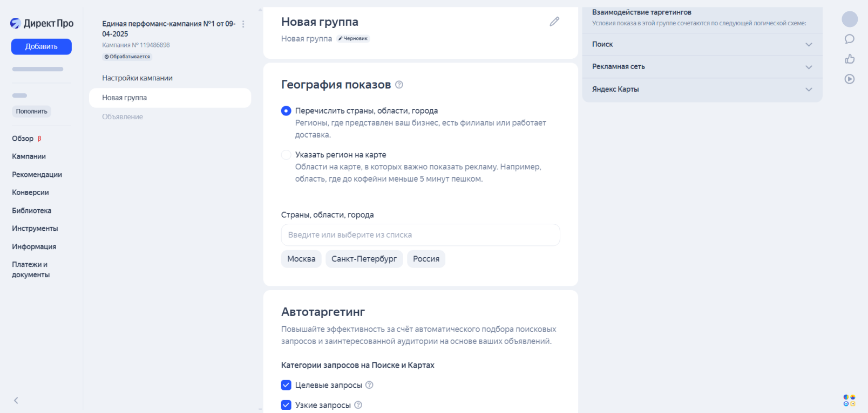Open Платежи и документы in sidebar
The width and height of the screenshot is (868, 413).
(31, 270)
